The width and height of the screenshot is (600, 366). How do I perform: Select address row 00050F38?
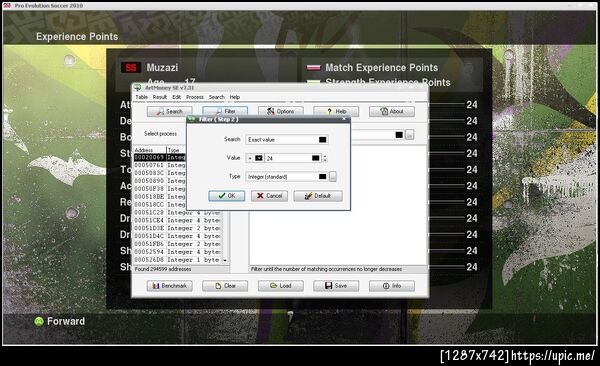(x=160, y=189)
